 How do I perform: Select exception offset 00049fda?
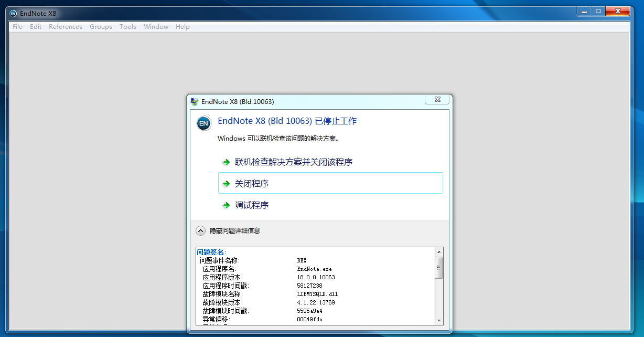coord(309,319)
